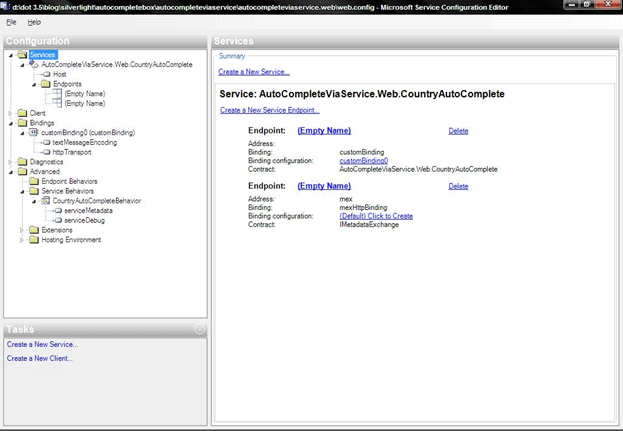This screenshot has height=431, width=623.
Task: Expand the Hosting Environment node
Action: (x=22, y=240)
